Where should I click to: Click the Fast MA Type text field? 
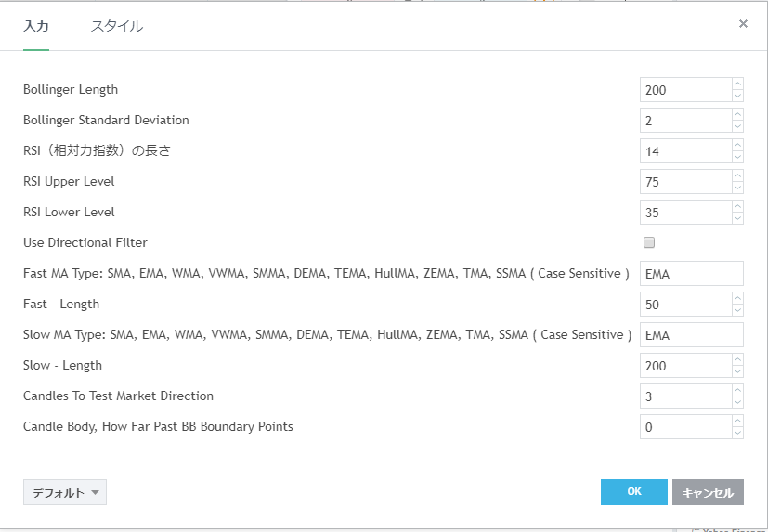[x=692, y=273]
